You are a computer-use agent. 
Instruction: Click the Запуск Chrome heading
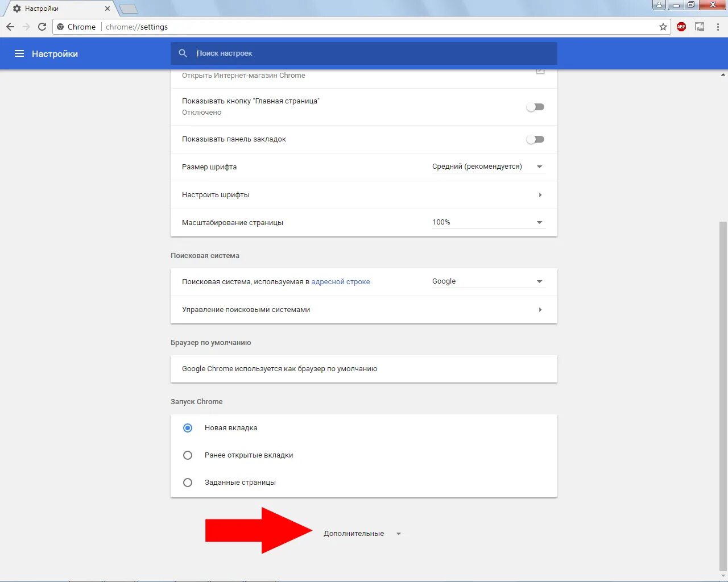coord(196,402)
